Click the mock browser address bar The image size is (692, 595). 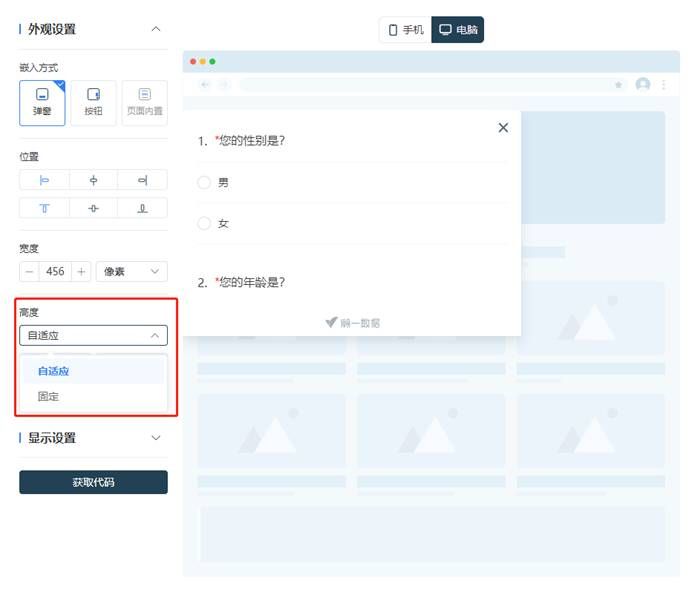coord(435,84)
